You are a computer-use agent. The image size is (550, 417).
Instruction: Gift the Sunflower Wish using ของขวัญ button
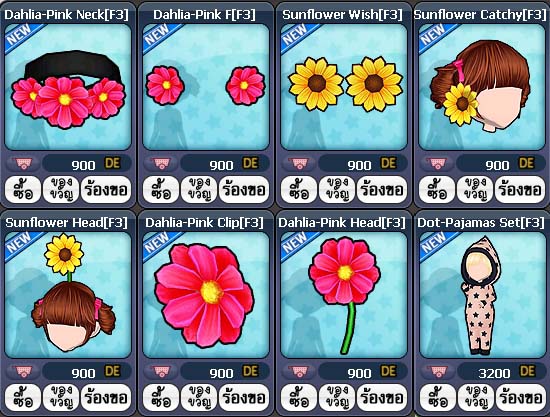337,190
